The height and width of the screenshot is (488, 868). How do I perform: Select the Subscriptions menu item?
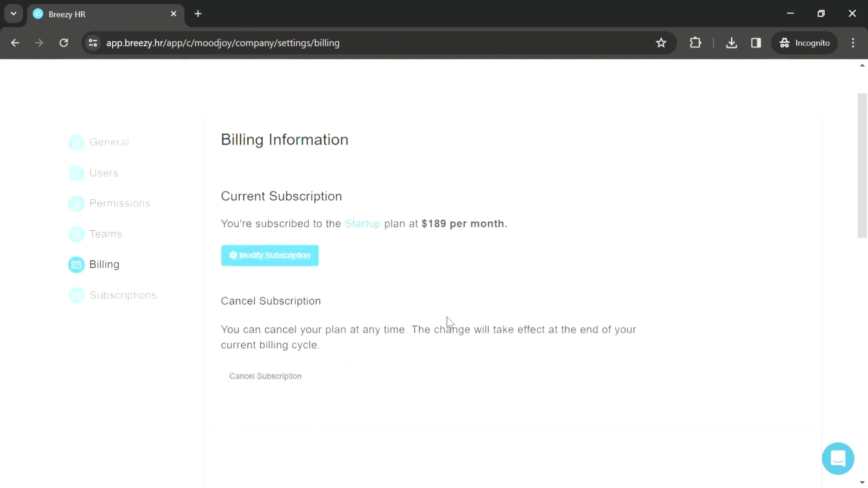click(x=123, y=294)
